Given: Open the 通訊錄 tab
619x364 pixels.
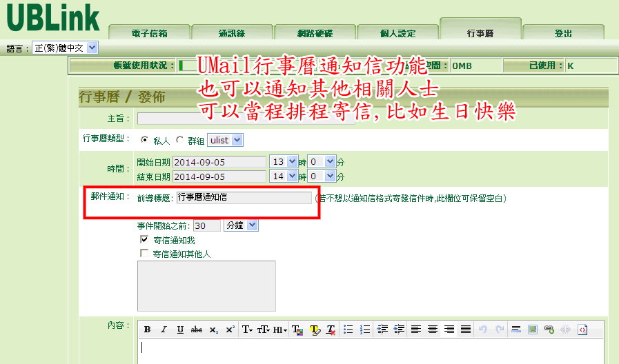Looking at the screenshot, I should coord(232,33).
